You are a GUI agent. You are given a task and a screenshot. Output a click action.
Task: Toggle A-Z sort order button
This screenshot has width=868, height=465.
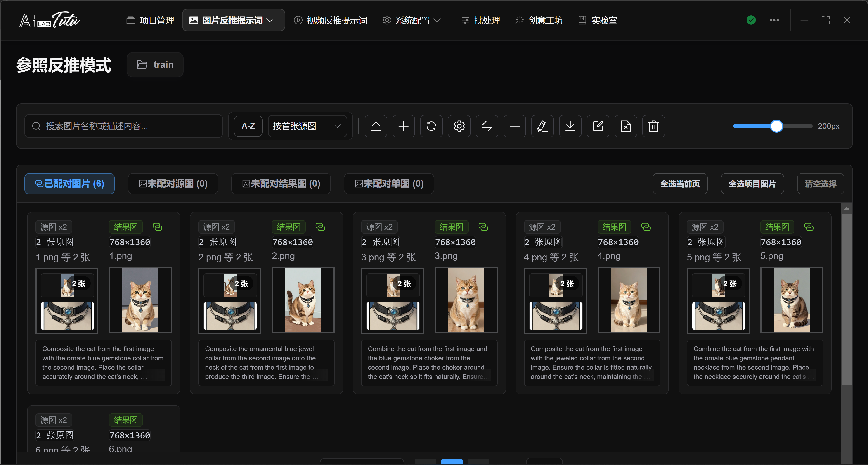coord(248,126)
